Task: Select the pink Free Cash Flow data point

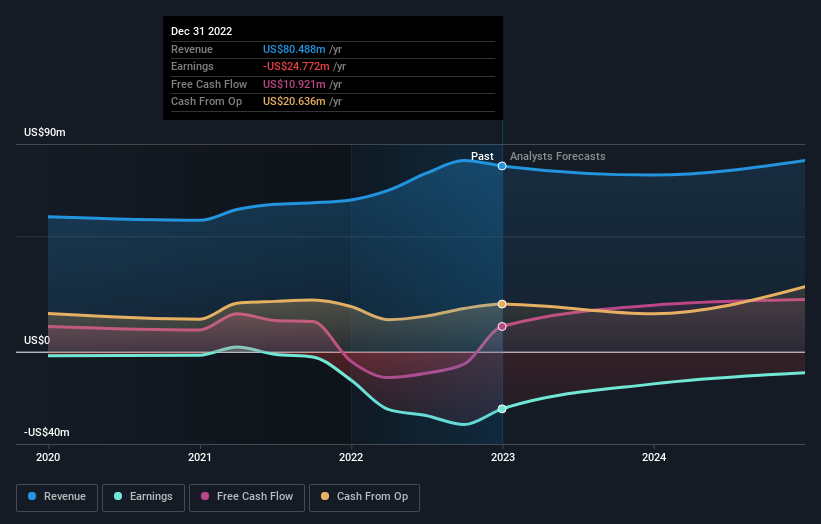Action: 502,327
